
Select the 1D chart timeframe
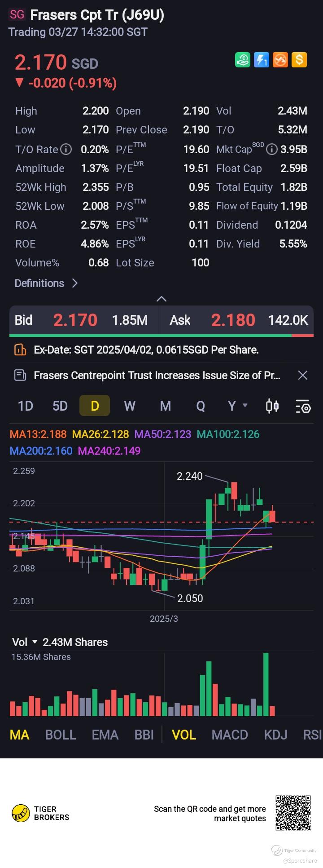click(26, 406)
